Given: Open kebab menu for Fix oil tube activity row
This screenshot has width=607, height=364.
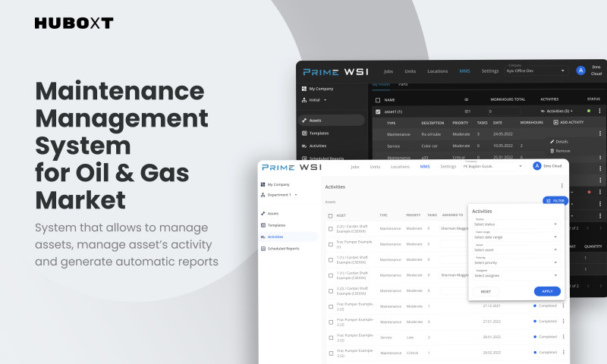Looking at the screenshot, I should pyautogui.click(x=600, y=133).
